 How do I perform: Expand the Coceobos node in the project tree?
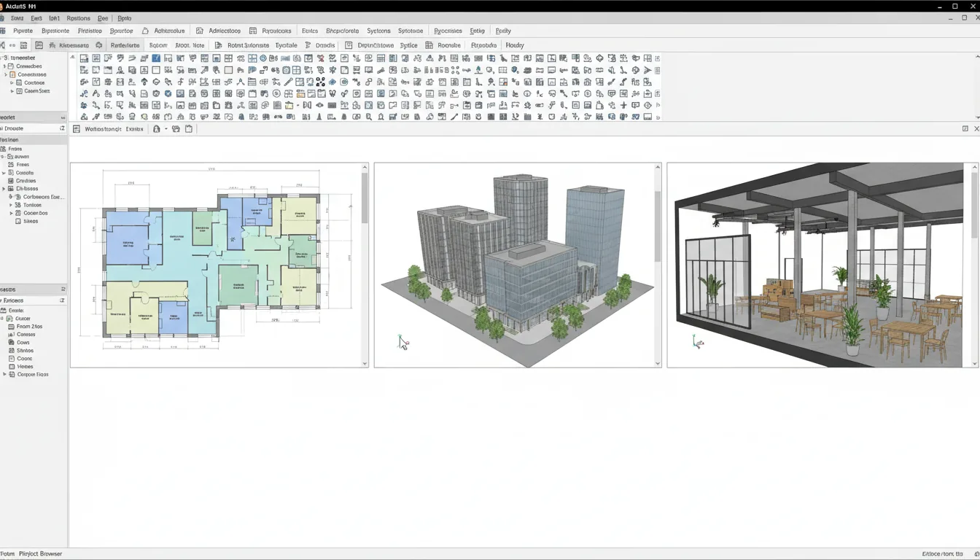[x=11, y=214]
